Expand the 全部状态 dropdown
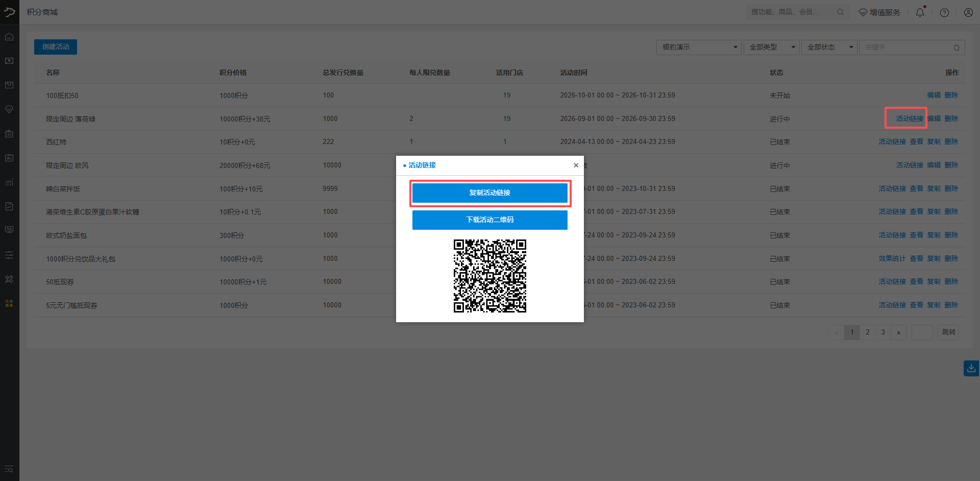This screenshot has height=481, width=980. [829, 47]
